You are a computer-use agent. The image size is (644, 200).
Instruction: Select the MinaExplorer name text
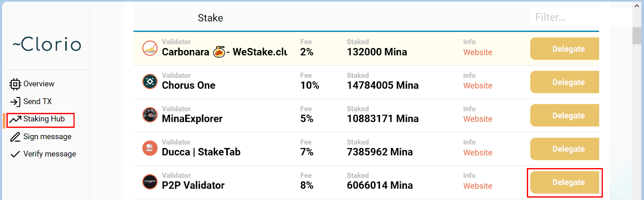[x=192, y=119]
